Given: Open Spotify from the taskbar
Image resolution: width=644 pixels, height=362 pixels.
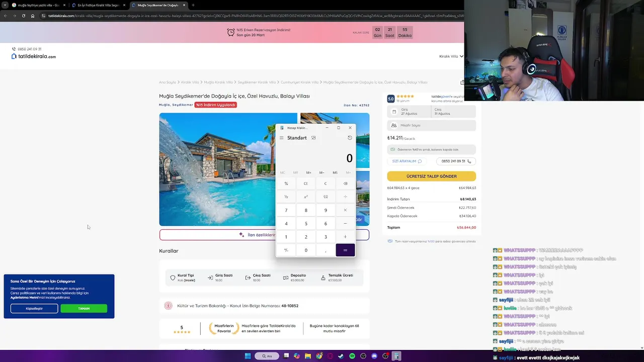Looking at the screenshot, I should 352,356.
